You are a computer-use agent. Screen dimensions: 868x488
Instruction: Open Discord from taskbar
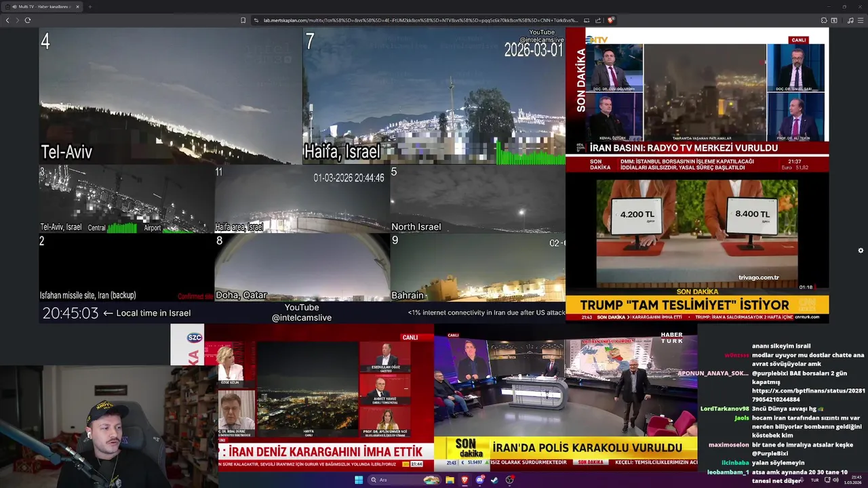(x=480, y=480)
